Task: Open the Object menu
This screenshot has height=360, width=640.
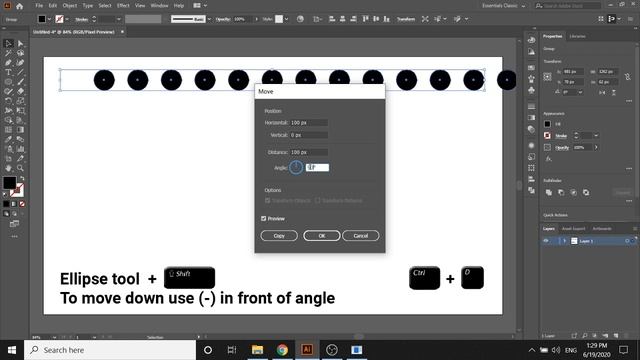Action: 70,6
